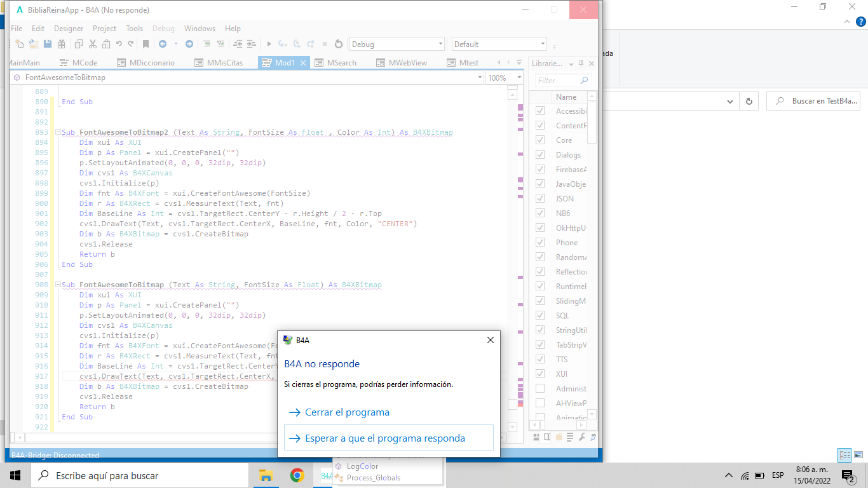868x488 pixels.
Task: Click the new file toolbar icon
Action: 19,44
